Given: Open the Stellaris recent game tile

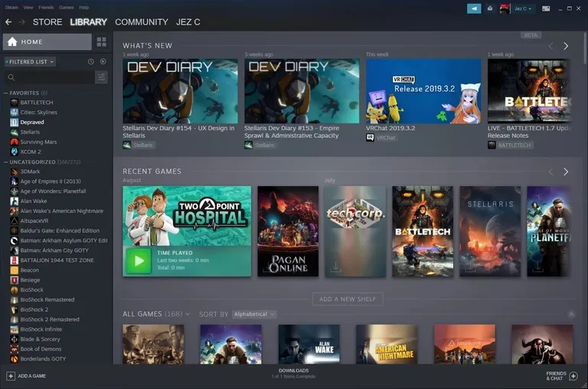Looking at the screenshot, I should 490,231.
